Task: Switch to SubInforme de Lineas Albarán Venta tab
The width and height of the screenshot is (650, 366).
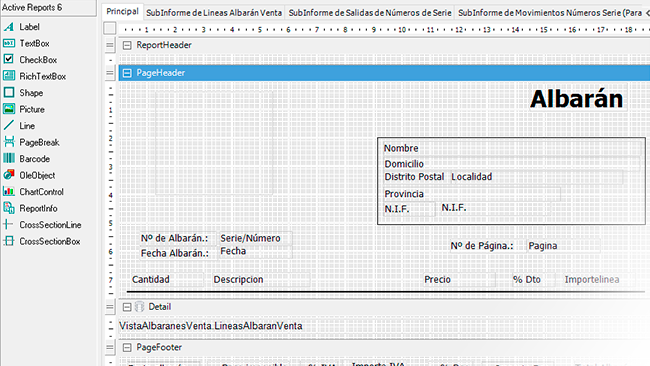Action: [214, 13]
